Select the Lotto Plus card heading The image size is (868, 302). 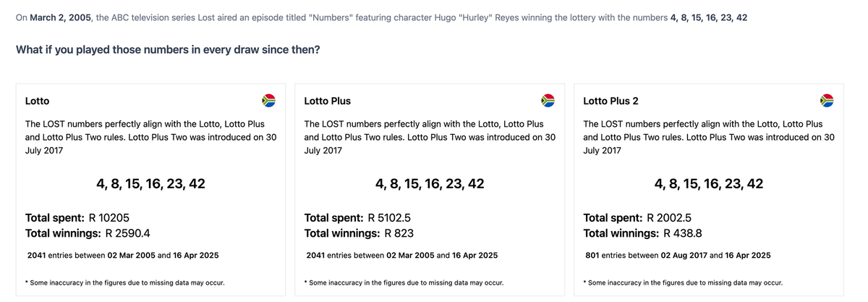pos(328,101)
